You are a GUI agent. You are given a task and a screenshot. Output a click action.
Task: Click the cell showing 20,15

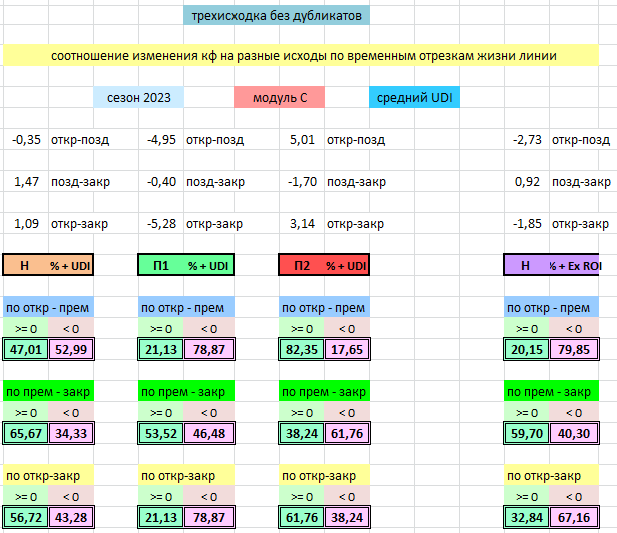click(527, 349)
